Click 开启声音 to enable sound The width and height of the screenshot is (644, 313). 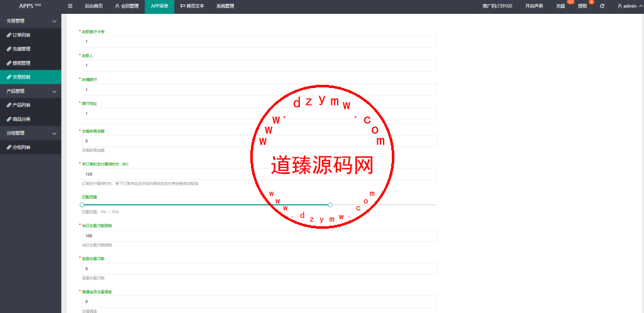[534, 6]
